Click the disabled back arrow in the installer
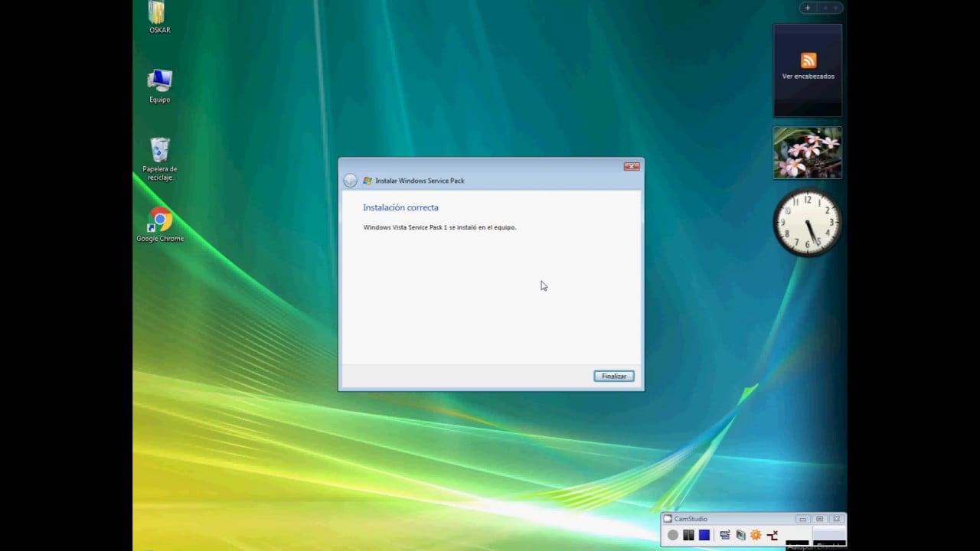Viewport: 980px width, 551px height. tap(350, 181)
